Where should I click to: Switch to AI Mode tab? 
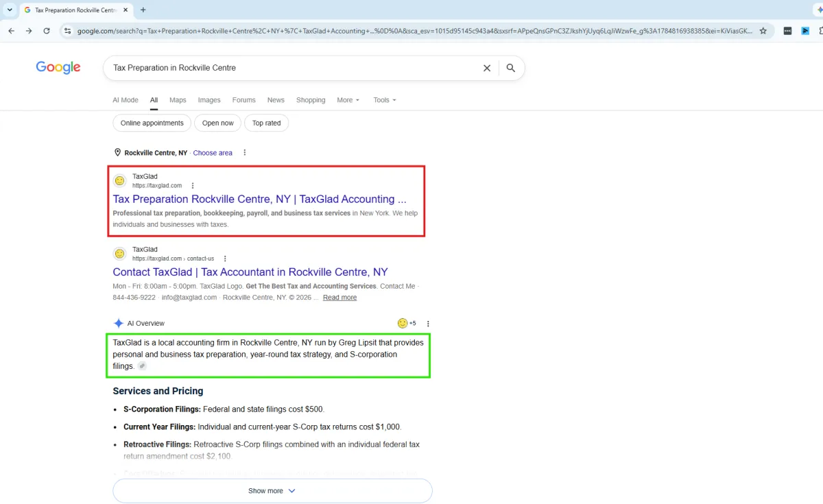pyautogui.click(x=126, y=100)
